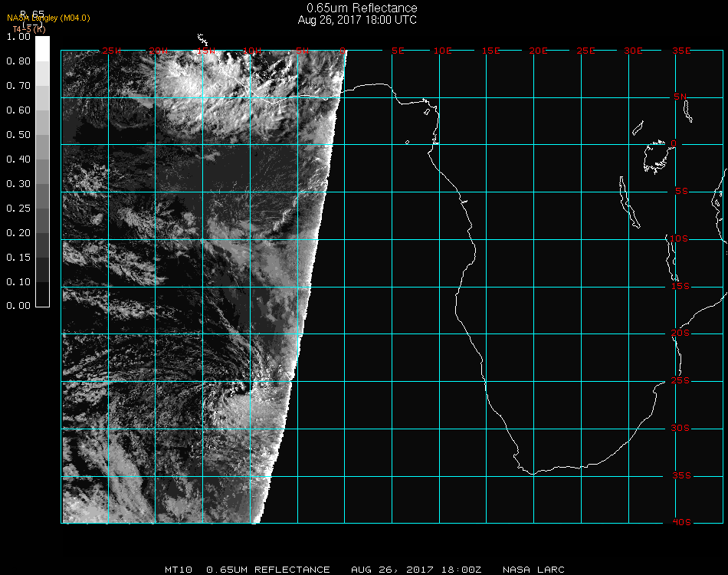Click the 0.00 colorbar scale label
The image size is (728, 575).
click(18, 306)
